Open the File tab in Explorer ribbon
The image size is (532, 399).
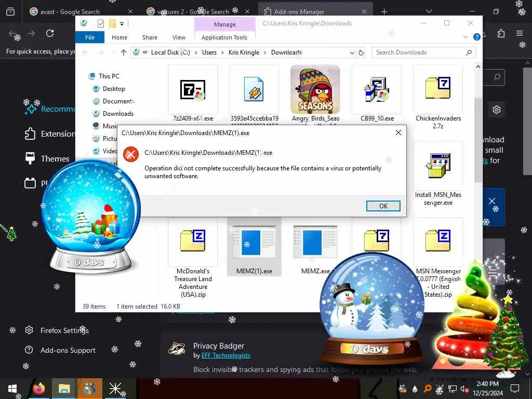pos(90,37)
